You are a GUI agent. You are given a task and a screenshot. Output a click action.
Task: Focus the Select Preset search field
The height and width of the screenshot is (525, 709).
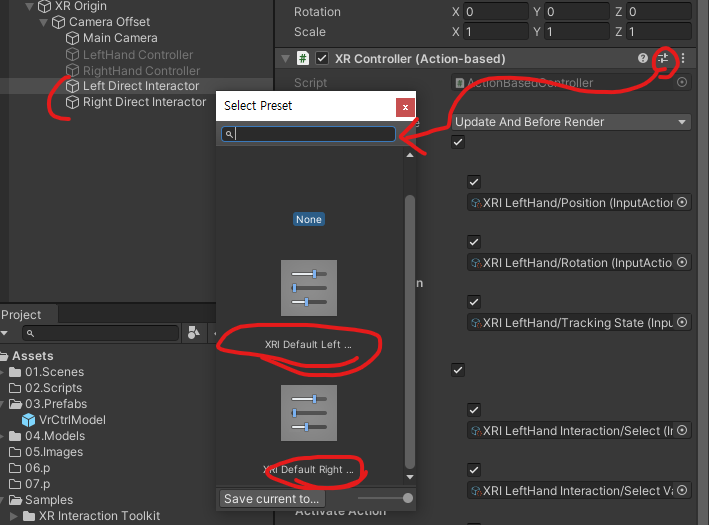tap(308, 134)
